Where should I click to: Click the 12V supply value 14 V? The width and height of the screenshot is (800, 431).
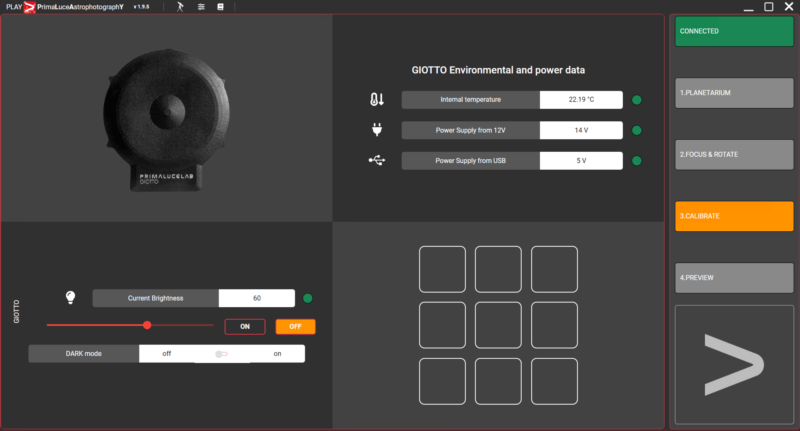pyautogui.click(x=581, y=130)
